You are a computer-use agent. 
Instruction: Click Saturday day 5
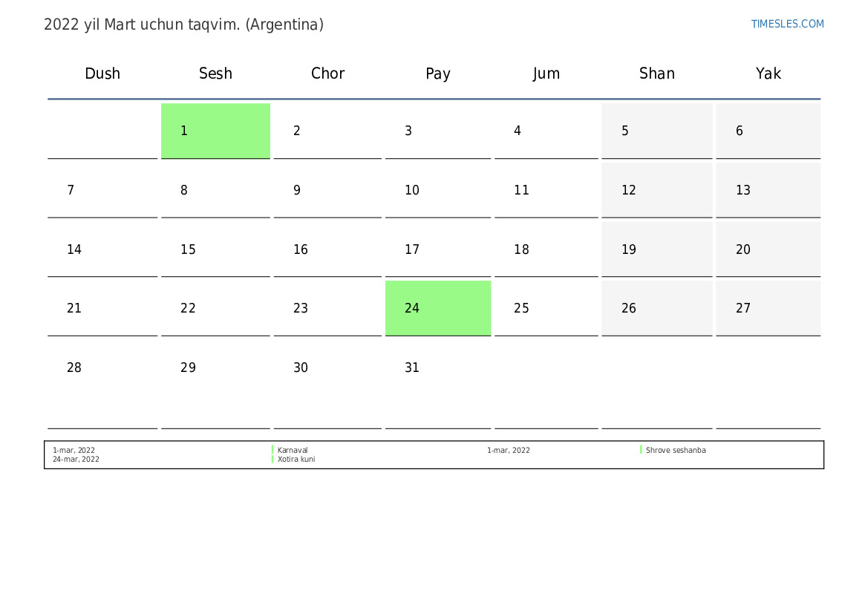tap(657, 131)
